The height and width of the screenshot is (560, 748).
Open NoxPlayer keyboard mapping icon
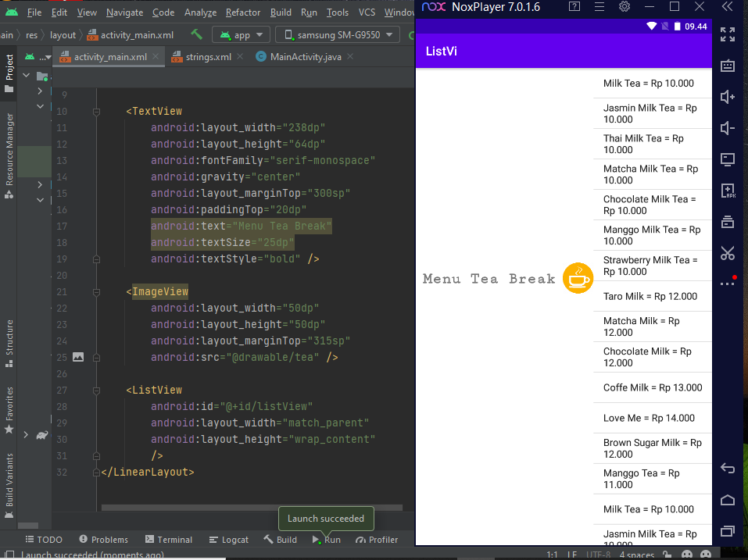click(x=728, y=66)
